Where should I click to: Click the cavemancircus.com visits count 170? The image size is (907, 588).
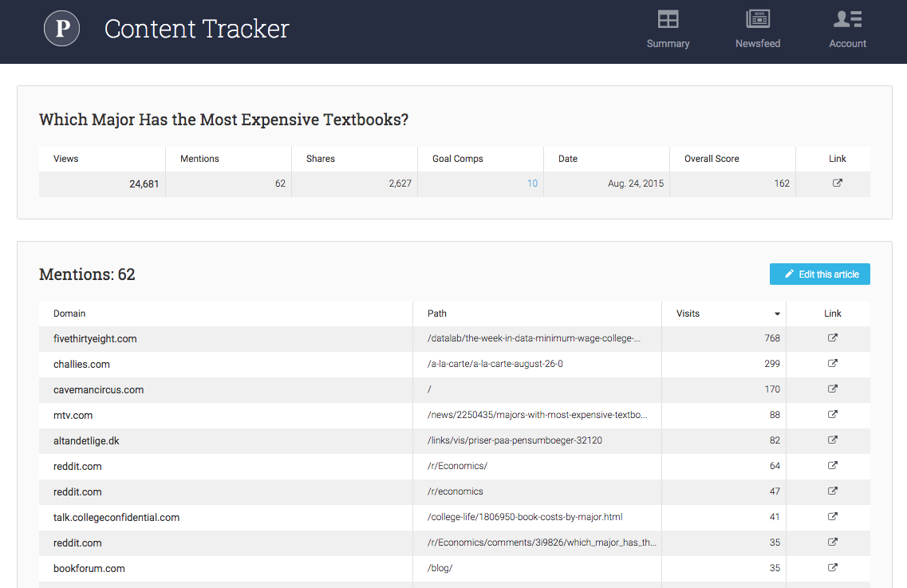click(x=772, y=389)
